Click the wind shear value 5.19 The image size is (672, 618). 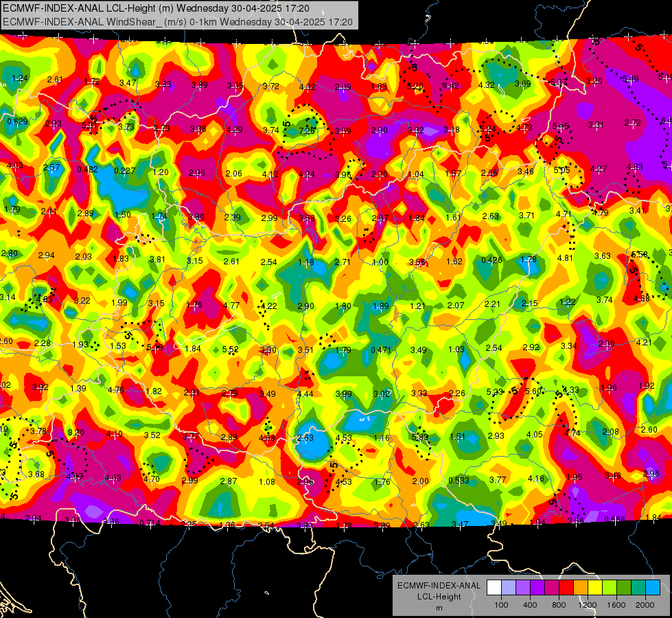[154, 347]
